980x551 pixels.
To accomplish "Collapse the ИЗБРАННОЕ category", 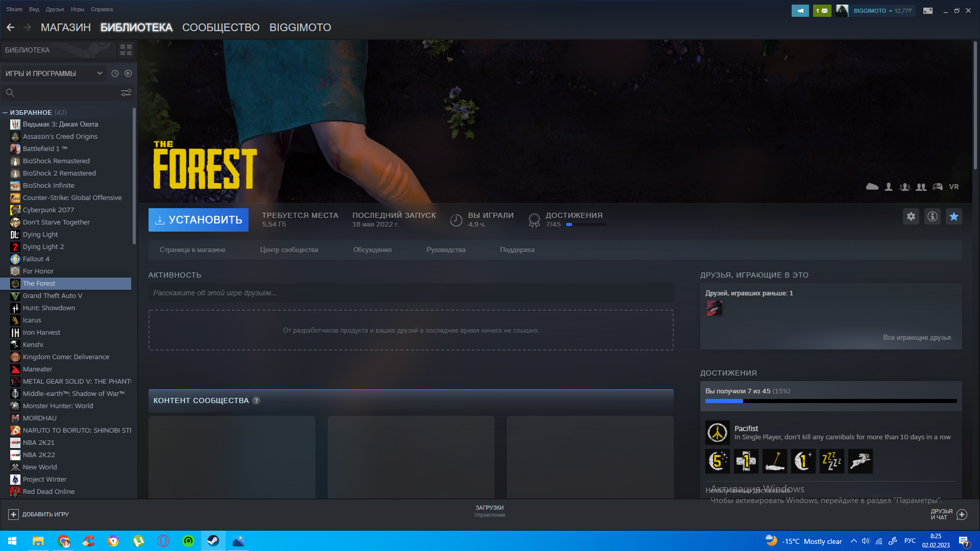I will [x=5, y=113].
